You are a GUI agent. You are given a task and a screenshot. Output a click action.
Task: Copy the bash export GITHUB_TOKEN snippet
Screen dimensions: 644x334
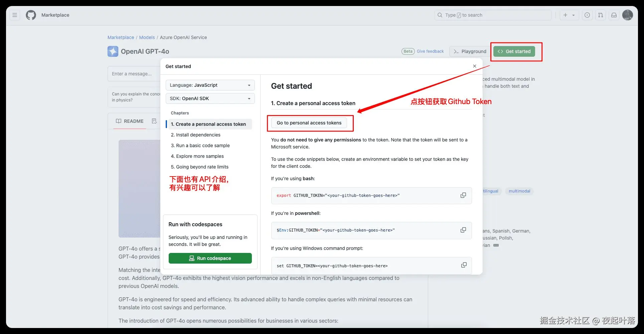463,195
